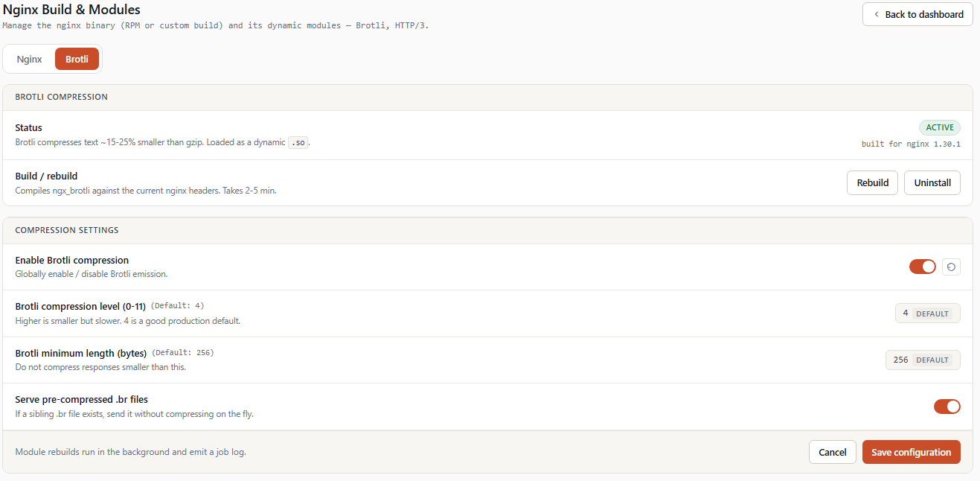Image resolution: width=980 pixels, height=481 pixels.
Task: Cancel the configuration changes
Action: pos(833,452)
